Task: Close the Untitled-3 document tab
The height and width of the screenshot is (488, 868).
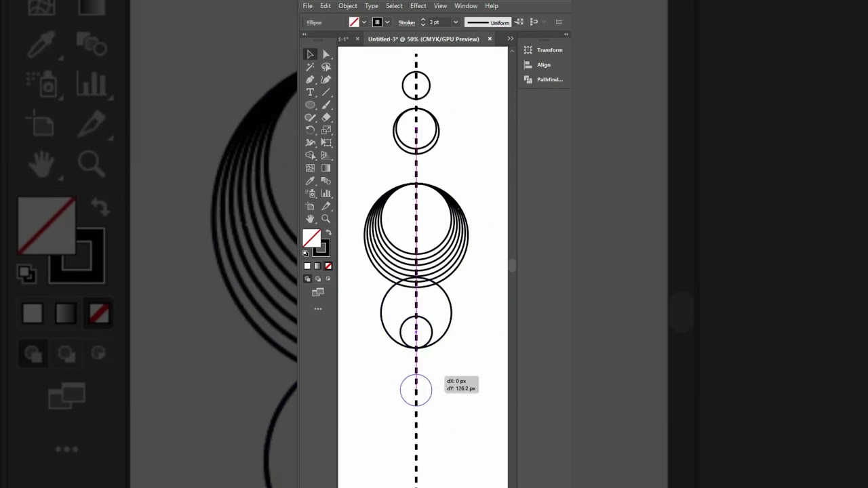Action: click(490, 39)
